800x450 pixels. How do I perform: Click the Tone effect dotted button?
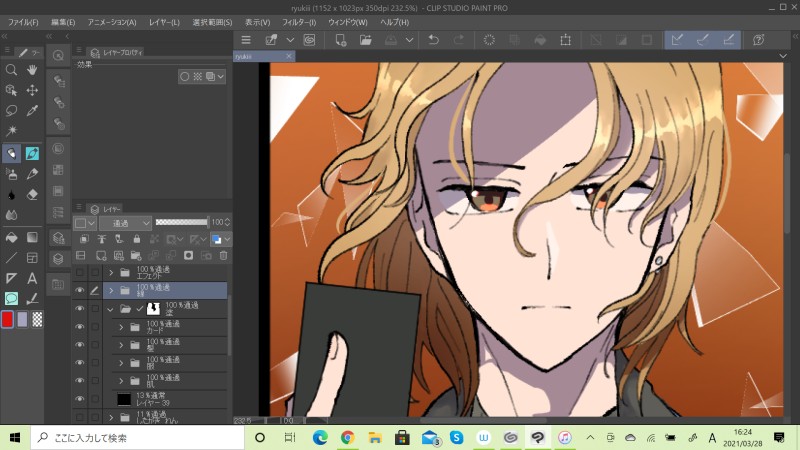click(x=197, y=77)
